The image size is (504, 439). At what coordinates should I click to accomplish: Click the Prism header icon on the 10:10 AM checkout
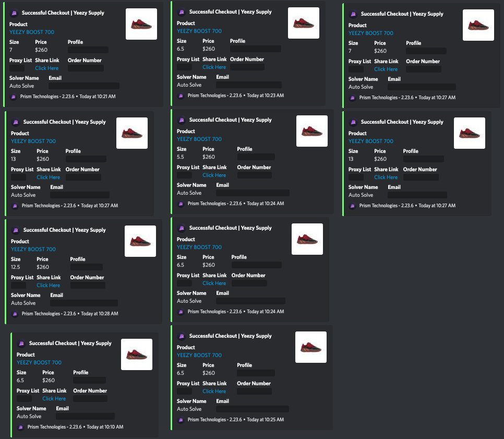pos(21,343)
